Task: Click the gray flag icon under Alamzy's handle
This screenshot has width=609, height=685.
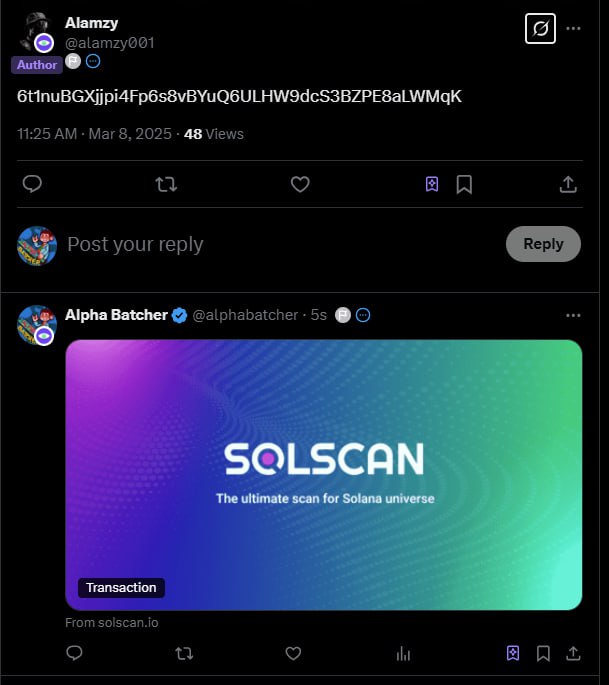Action: [73, 61]
